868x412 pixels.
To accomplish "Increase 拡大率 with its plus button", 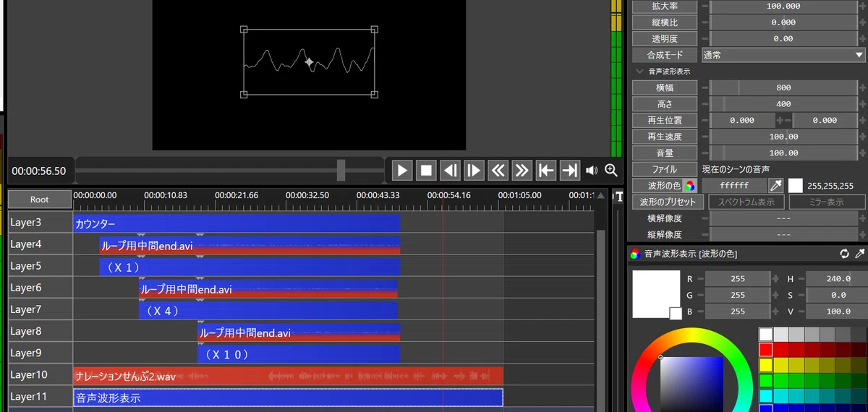I will (862, 6).
